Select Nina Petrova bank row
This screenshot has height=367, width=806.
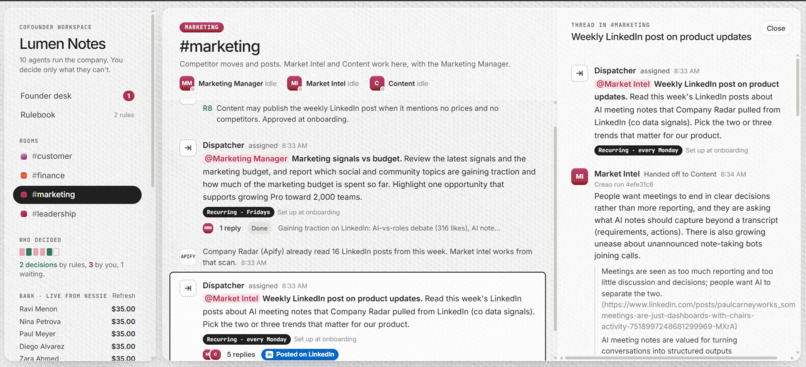click(x=77, y=321)
